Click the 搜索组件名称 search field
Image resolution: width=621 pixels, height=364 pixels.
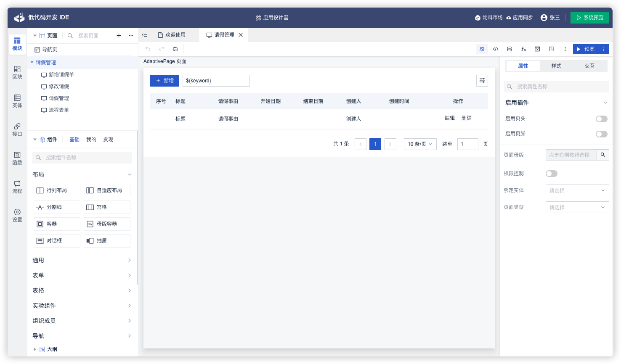(82, 158)
